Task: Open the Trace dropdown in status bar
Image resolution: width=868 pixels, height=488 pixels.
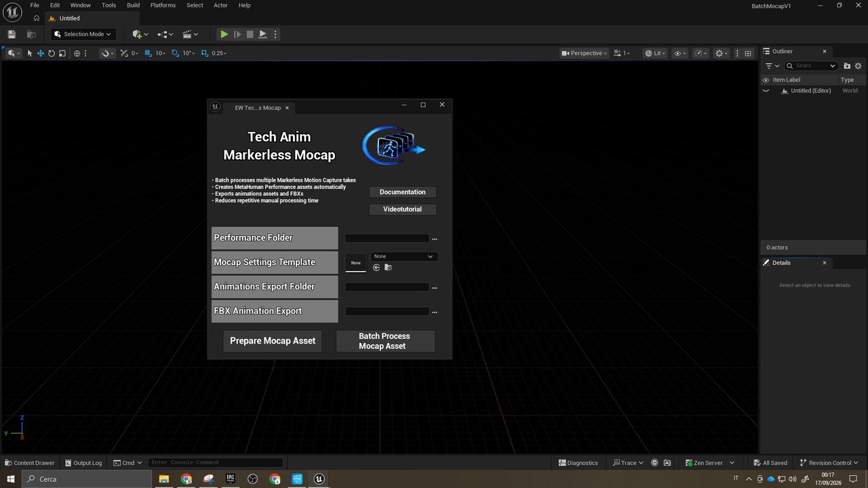Action: tap(629, 463)
